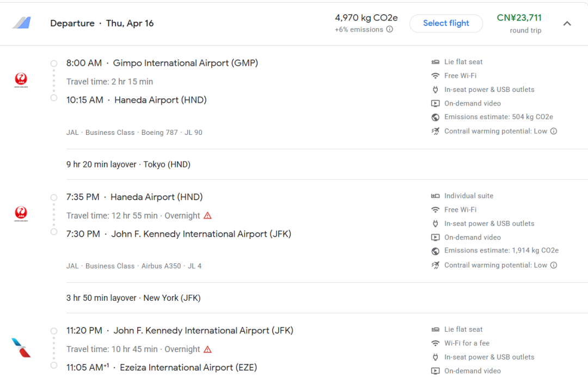Viewport: 588px width, 377px height.
Task: Click the Departure Thu, Apr 16 heading
Action: point(102,23)
